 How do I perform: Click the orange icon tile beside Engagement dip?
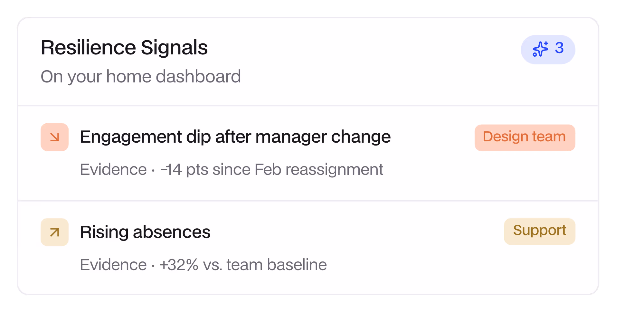[x=55, y=137]
